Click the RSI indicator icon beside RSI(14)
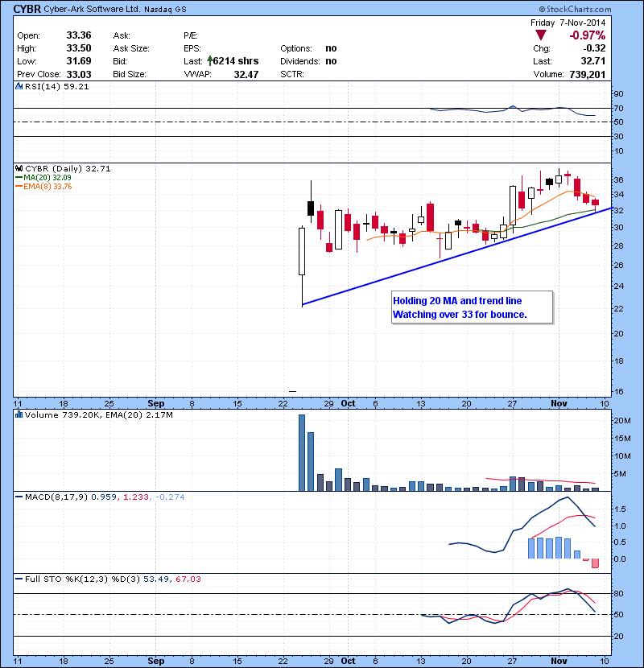Image resolution: width=644 pixels, height=668 pixels. [x=19, y=86]
